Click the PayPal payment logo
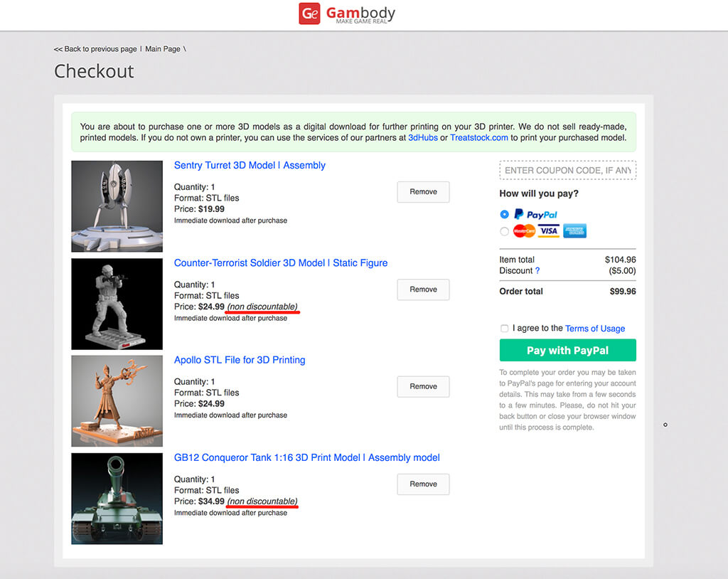This screenshot has width=728, height=579. 537,214
